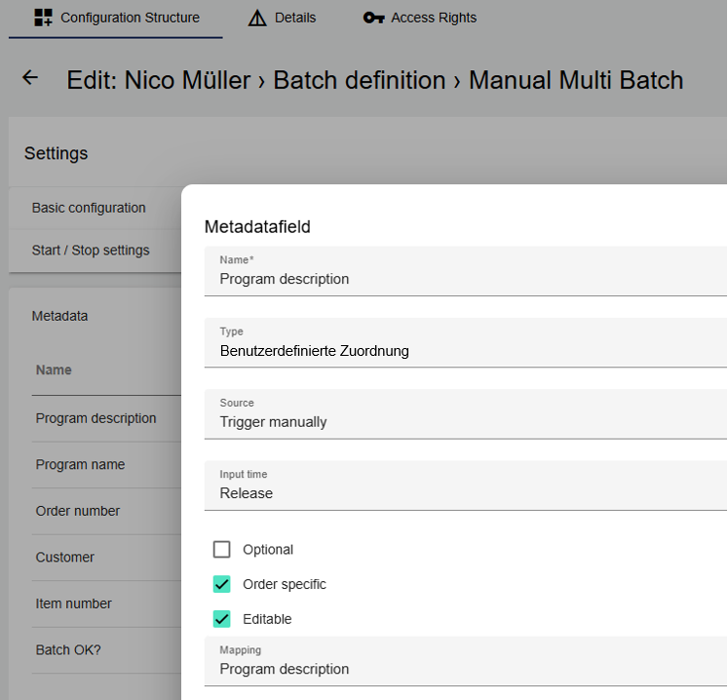The height and width of the screenshot is (700, 728).
Task: Open Start / Stop settings
Action: coord(91,251)
